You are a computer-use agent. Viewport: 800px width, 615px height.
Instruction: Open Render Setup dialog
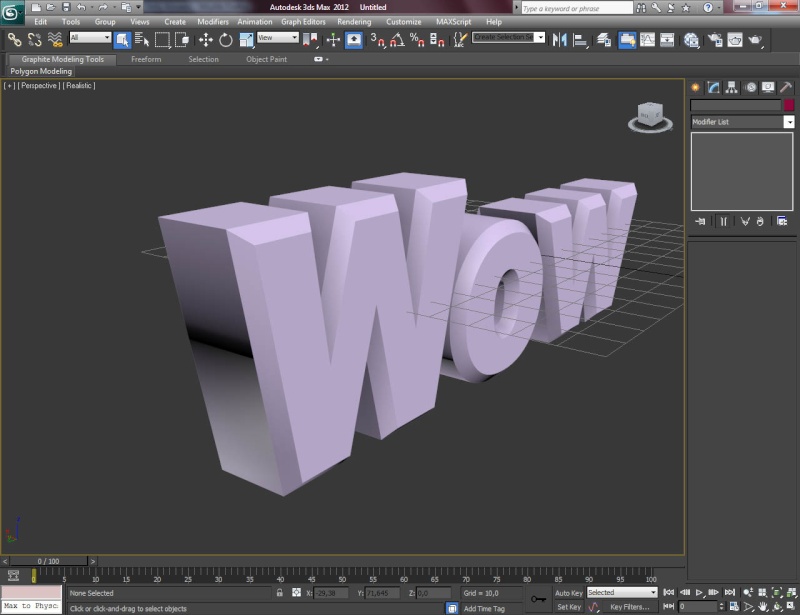click(x=715, y=40)
